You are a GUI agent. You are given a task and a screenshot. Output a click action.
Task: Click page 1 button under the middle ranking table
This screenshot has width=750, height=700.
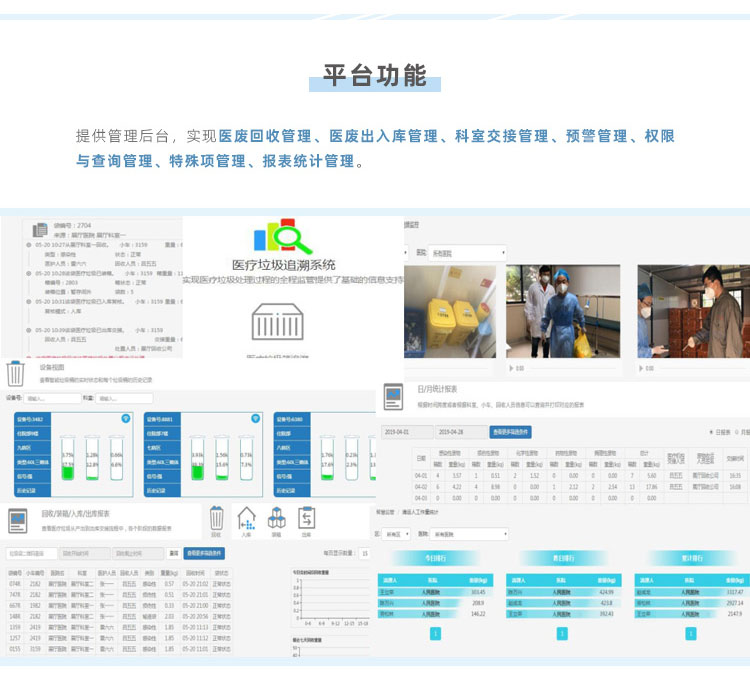[562, 634]
